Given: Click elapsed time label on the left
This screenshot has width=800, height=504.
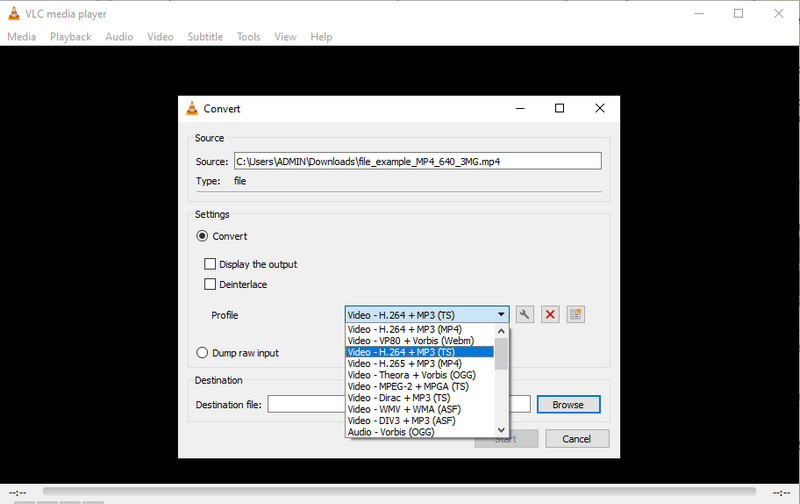Looking at the screenshot, I should point(18,493).
